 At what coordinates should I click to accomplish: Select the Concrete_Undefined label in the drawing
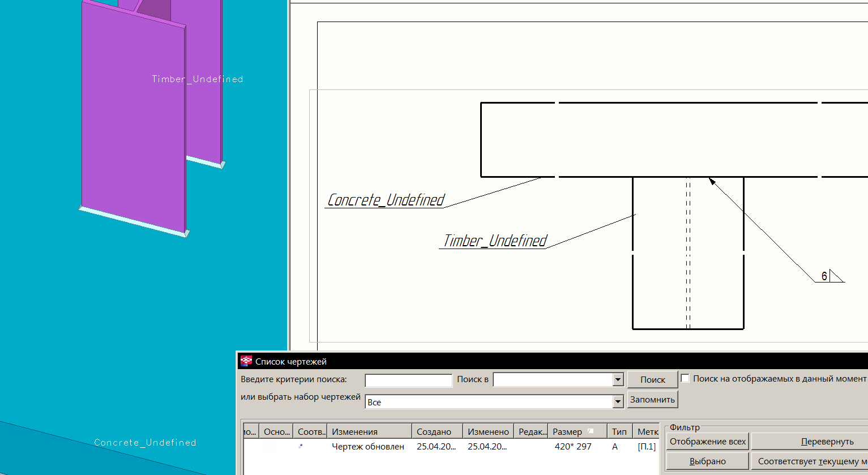(x=386, y=200)
